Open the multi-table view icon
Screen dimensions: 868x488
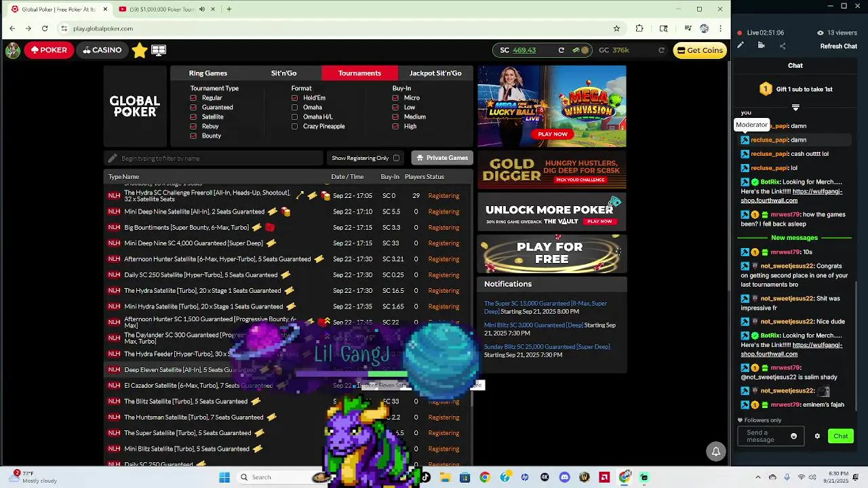pyautogui.click(x=159, y=50)
